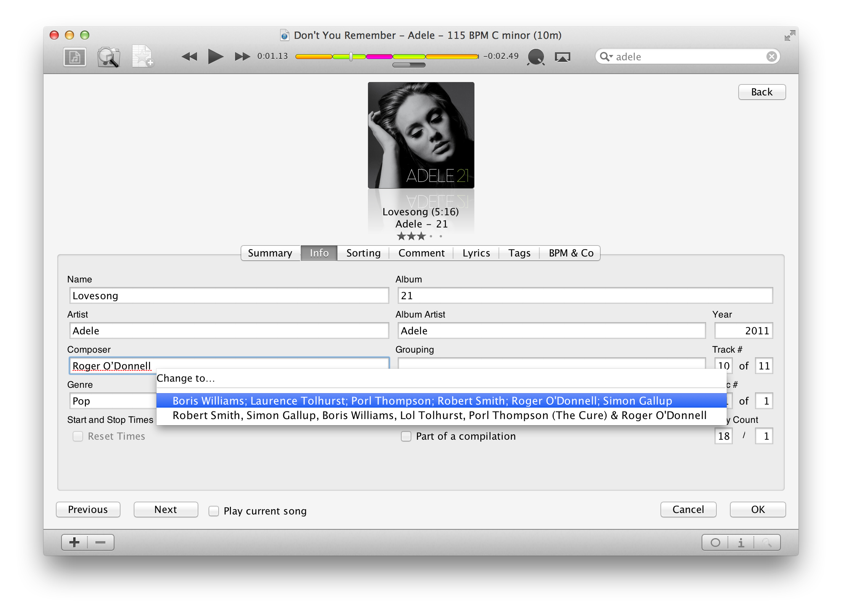
Task: Click the Album field containing 21
Action: click(x=585, y=296)
